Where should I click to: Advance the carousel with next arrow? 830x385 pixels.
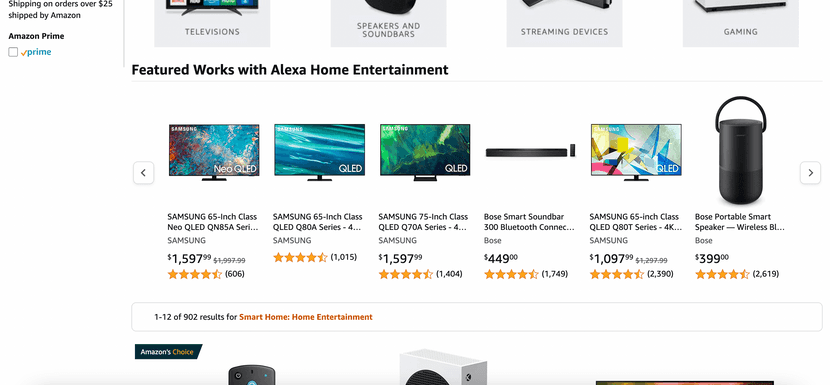tap(810, 173)
